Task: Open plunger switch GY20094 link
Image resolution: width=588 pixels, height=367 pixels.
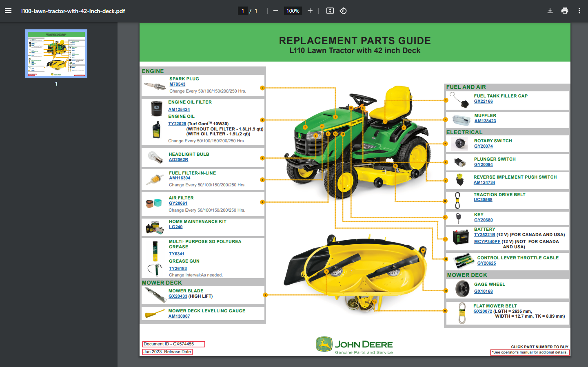Action: click(x=484, y=165)
